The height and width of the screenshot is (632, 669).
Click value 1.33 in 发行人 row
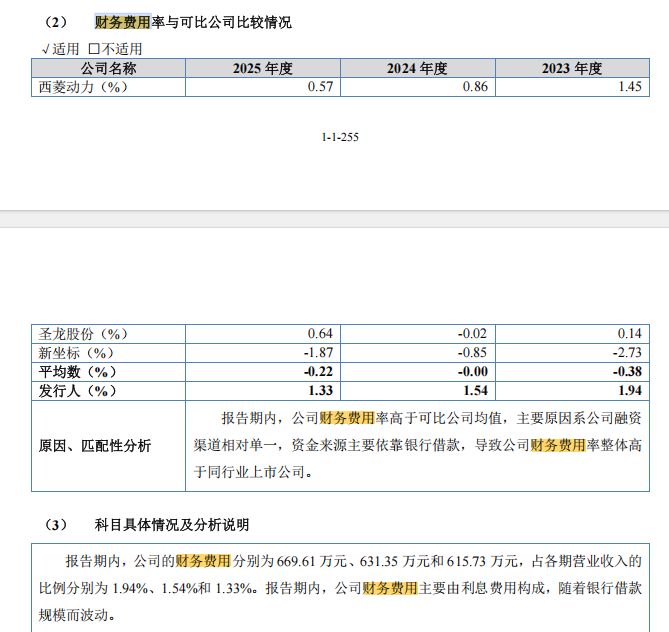point(320,390)
